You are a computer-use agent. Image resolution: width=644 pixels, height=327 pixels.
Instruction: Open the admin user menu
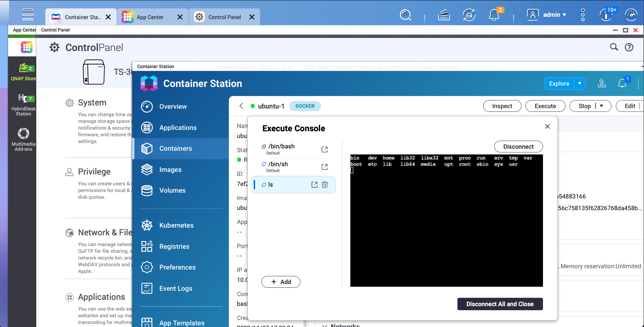click(x=547, y=15)
